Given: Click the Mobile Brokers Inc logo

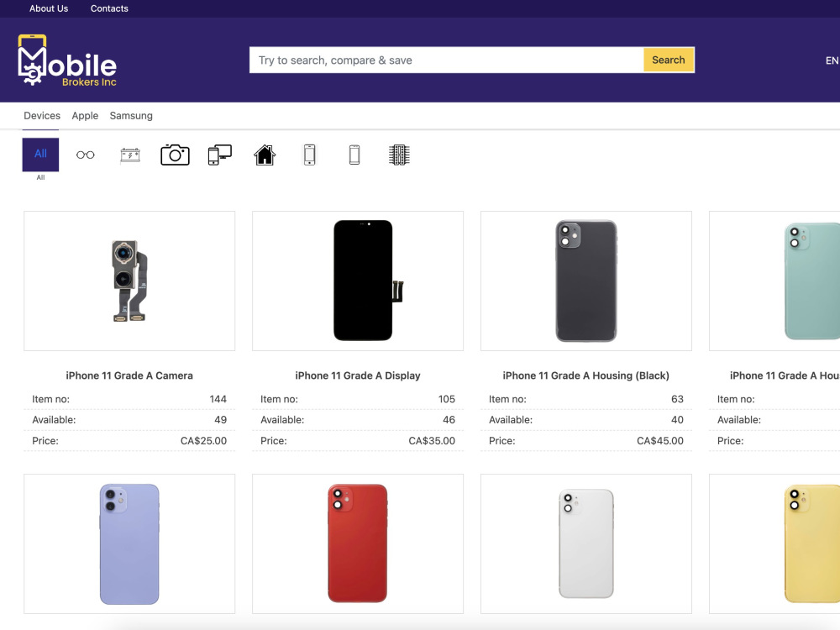Looking at the screenshot, I should coord(67,60).
